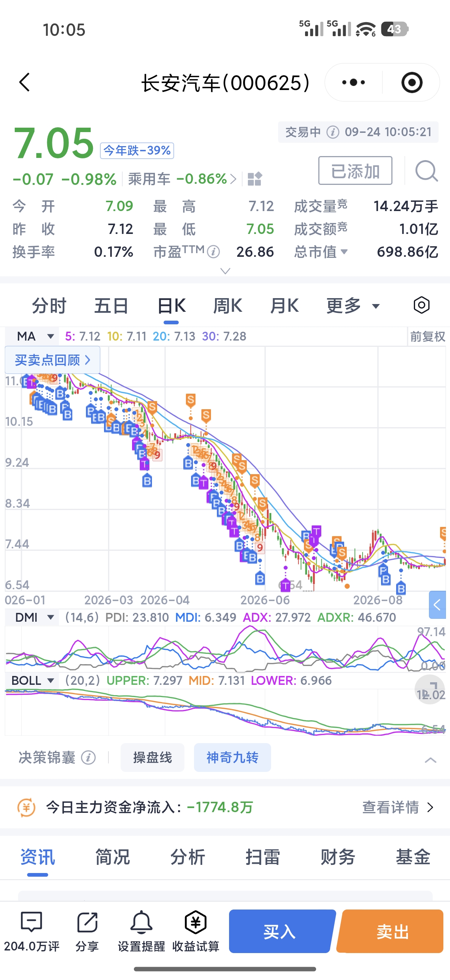Tap the 成交额 1.01亿 value
The height and width of the screenshot is (980, 450).
[418, 229]
